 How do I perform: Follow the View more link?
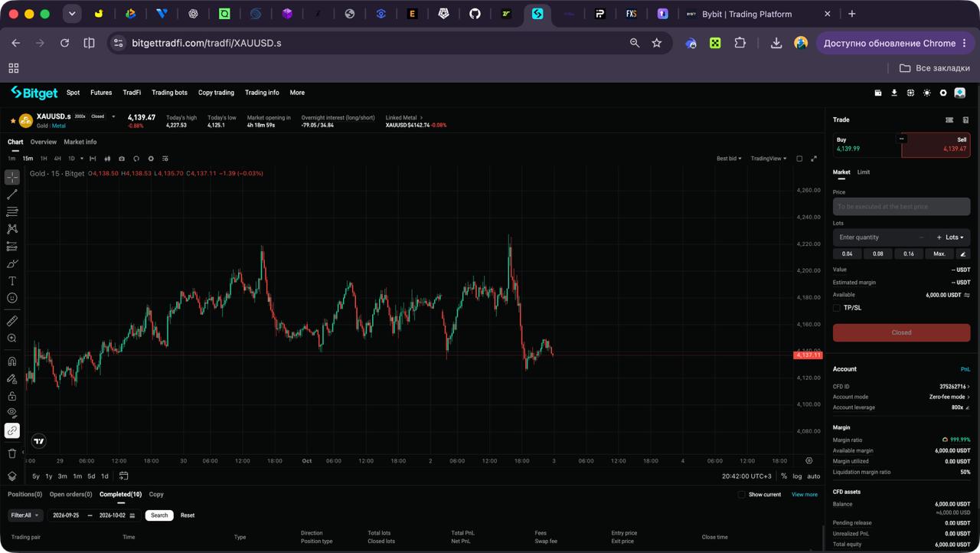tap(804, 495)
